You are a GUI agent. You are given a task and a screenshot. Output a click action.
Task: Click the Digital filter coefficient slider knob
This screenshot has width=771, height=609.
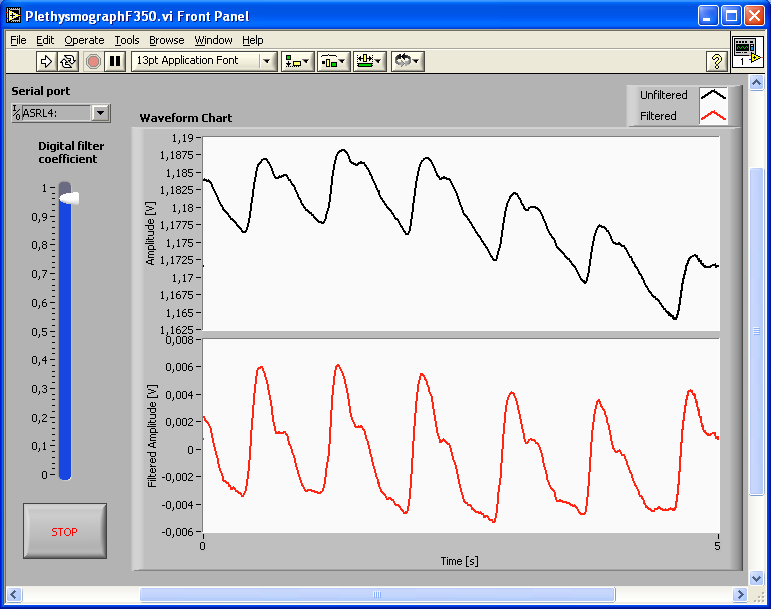pos(67,199)
